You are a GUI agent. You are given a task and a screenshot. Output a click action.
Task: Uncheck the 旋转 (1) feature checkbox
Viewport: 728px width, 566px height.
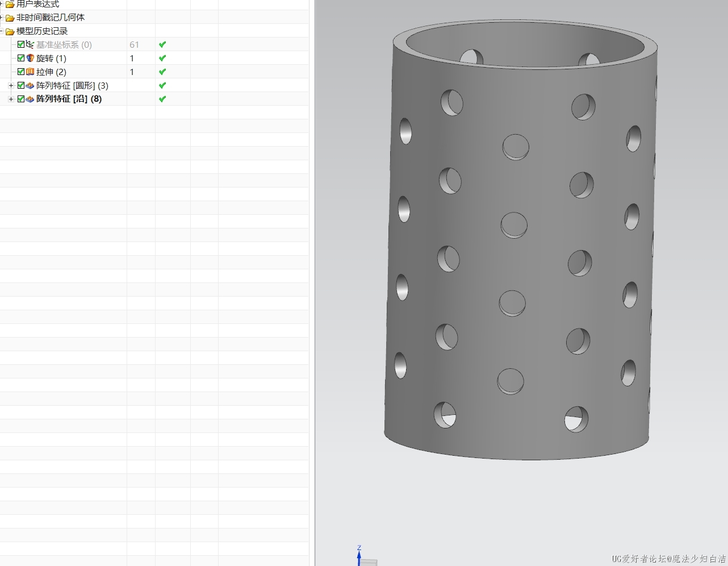point(21,58)
